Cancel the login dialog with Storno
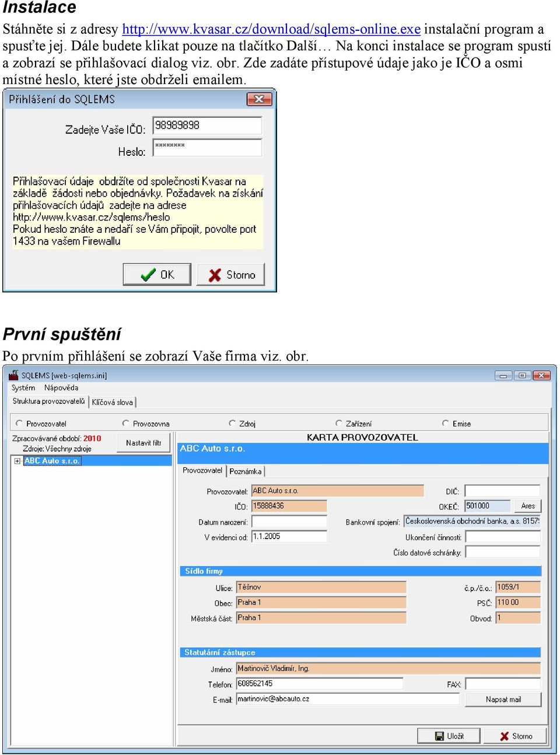560x755 pixels. tap(231, 274)
